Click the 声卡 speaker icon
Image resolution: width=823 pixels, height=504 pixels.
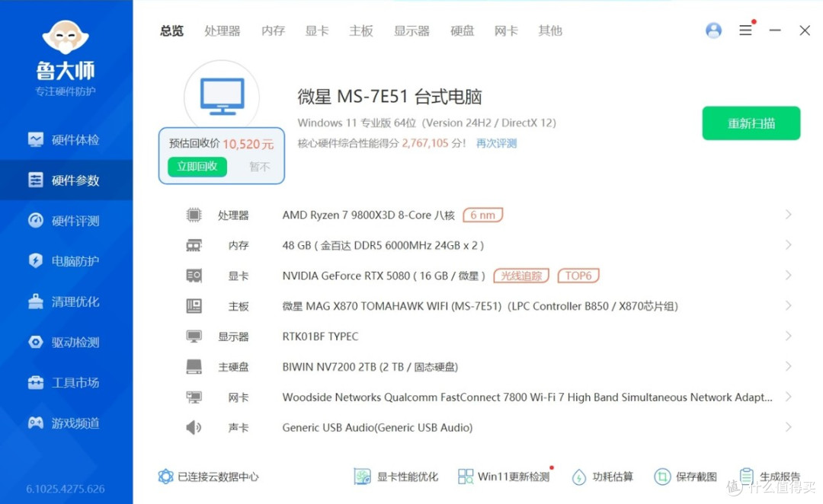click(x=194, y=427)
